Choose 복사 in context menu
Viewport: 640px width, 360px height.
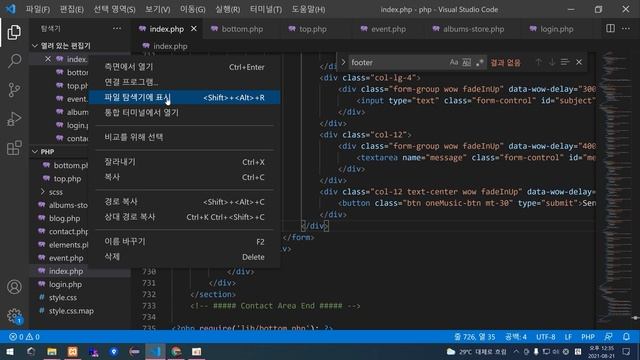(184, 177)
